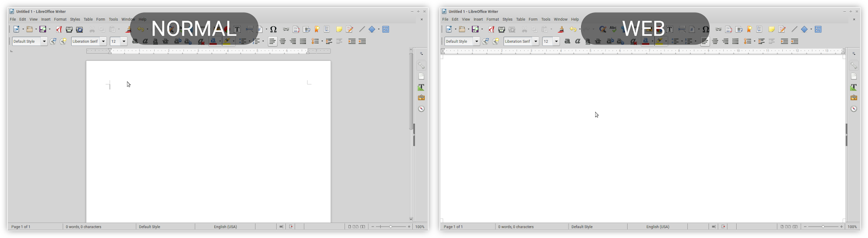Toggle Justified alignment in left Normal window
Screen dimensions: 868x238
(x=303, y=41)
